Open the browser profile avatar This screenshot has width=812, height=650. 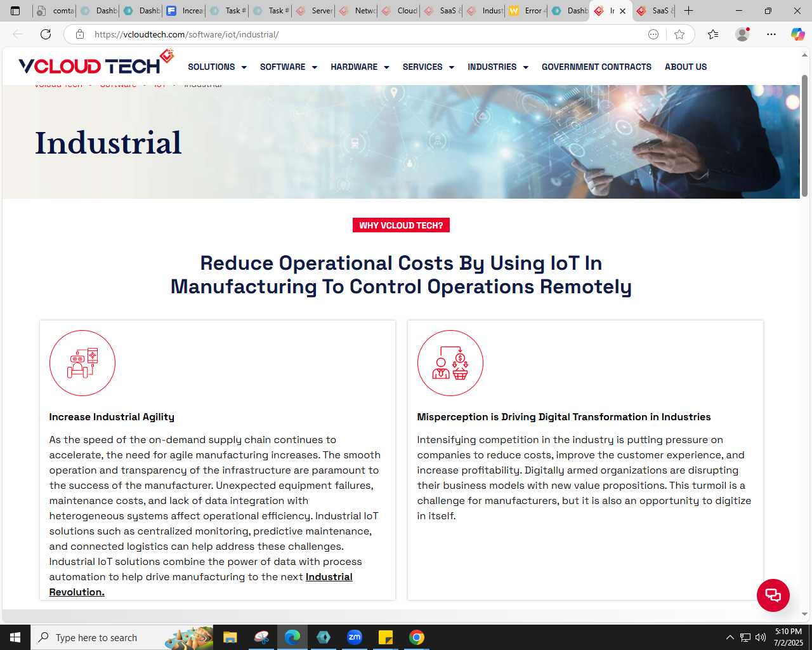point(742,34)
